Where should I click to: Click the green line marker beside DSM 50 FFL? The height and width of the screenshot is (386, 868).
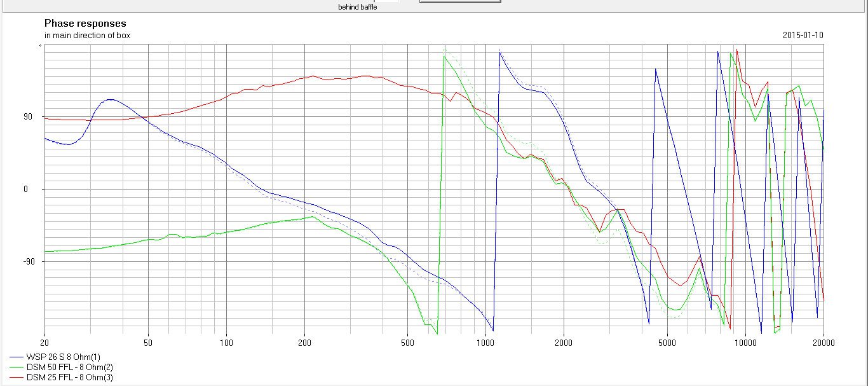click(x=18, y=367)
